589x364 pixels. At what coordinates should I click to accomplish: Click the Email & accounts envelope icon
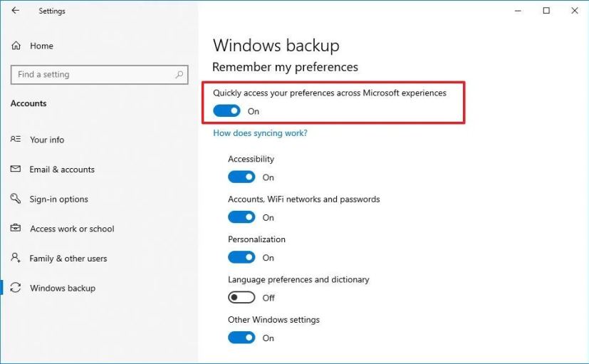[16, 169]
